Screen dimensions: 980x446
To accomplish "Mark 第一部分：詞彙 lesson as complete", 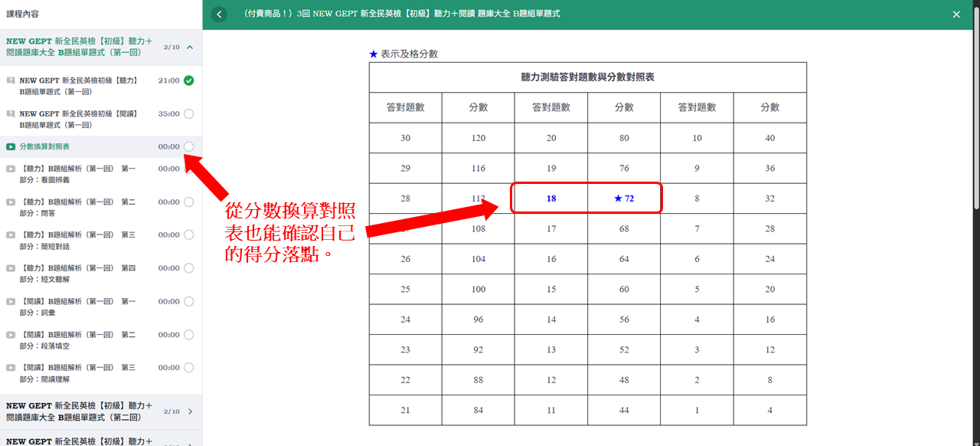I will pos(188,302).
